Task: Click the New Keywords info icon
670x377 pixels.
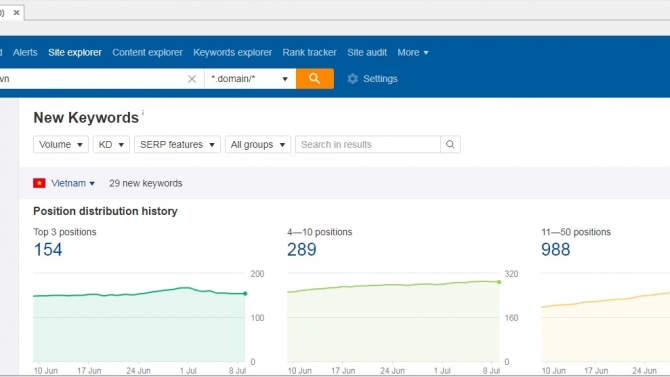Action: click(x=143, y=112)
